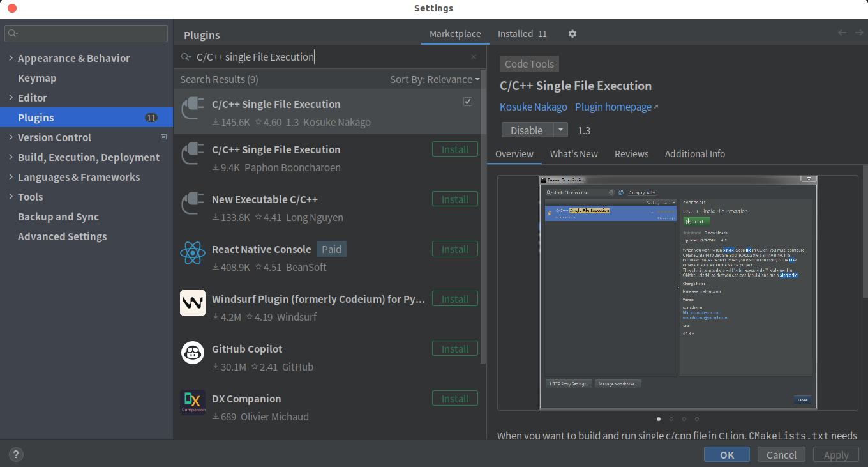Click the settings search magnifier icon
The width and height of the screenshot is (868, 467).
pyautogui.click(x=13, y=33)
